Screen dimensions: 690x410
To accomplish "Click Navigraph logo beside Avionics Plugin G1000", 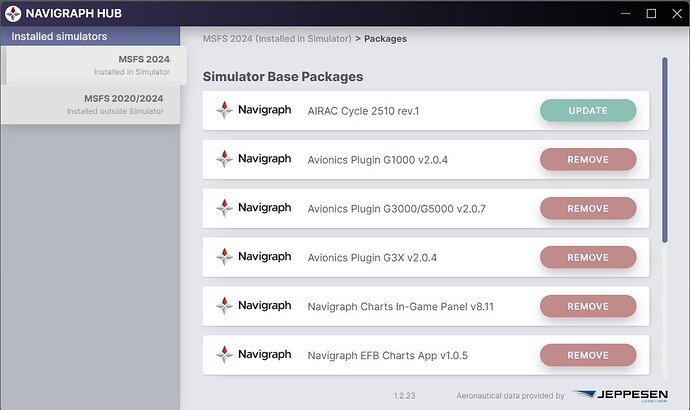I will [253, 159].
